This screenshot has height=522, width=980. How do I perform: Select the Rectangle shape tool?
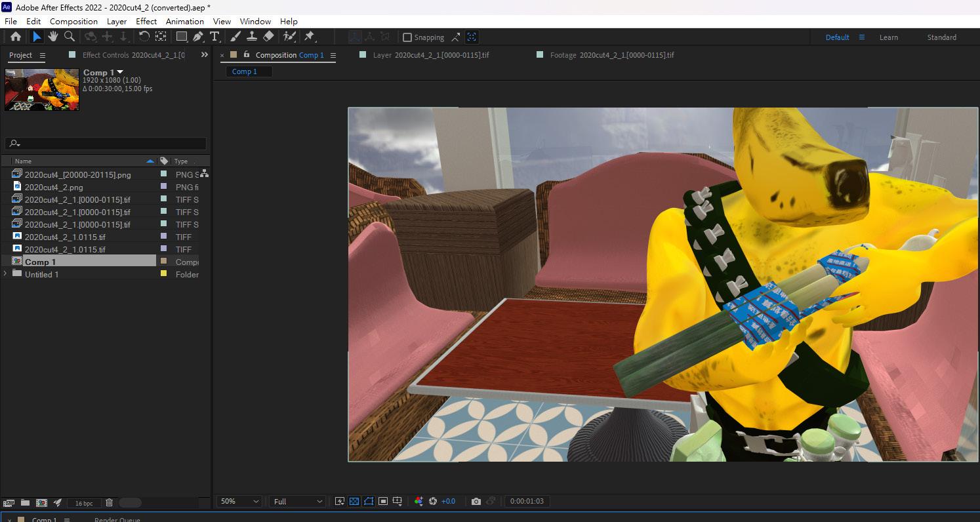pyautogui.click(x=182, y=37)
